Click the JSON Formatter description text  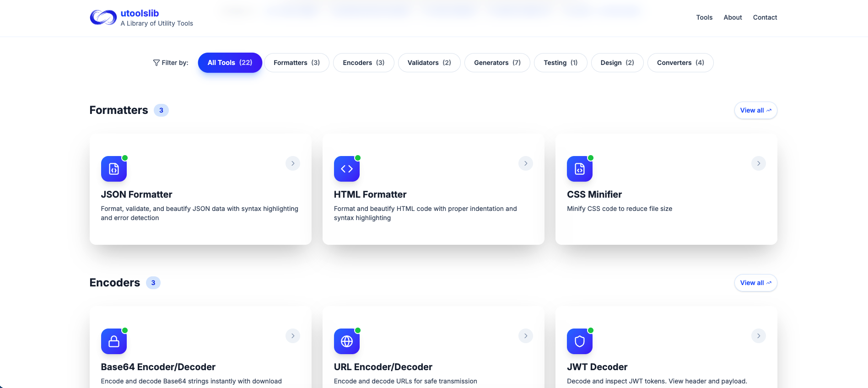[x=199, y=213]
